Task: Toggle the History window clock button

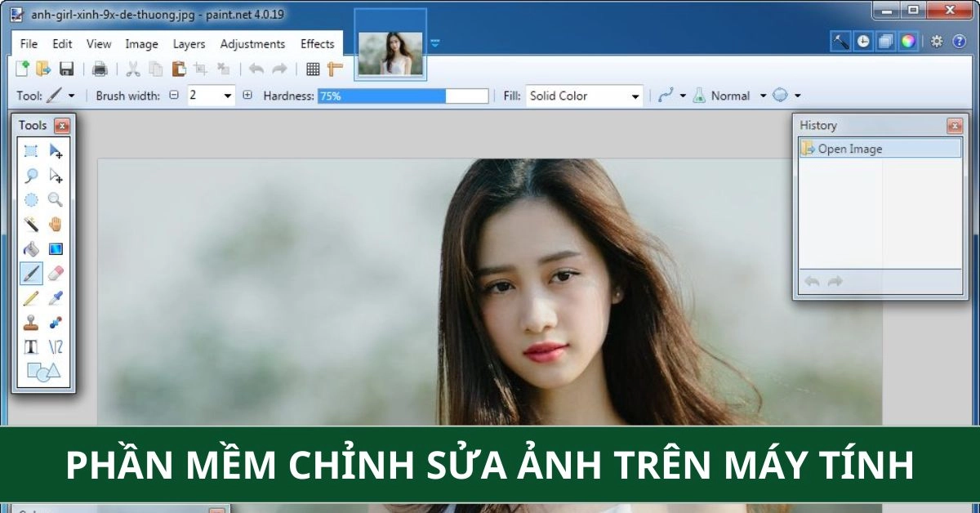Action: point(863,41)
